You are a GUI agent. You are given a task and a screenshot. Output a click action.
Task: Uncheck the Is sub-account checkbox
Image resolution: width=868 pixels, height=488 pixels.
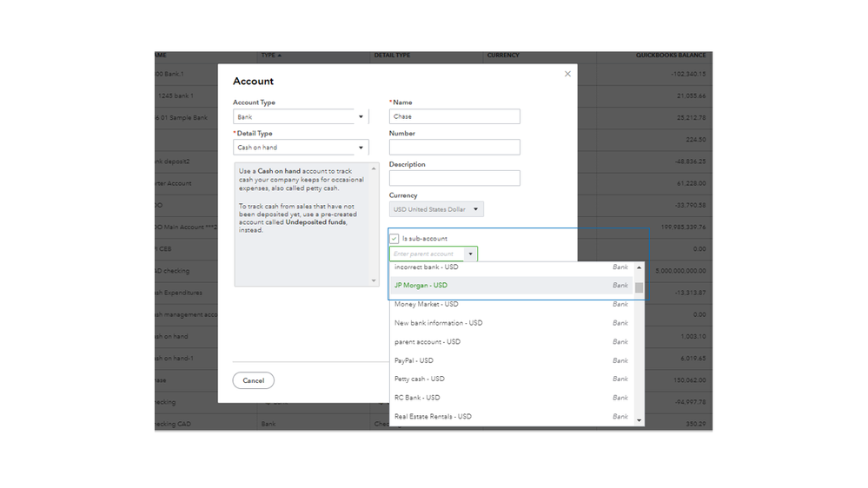click(x=394, y=239)
